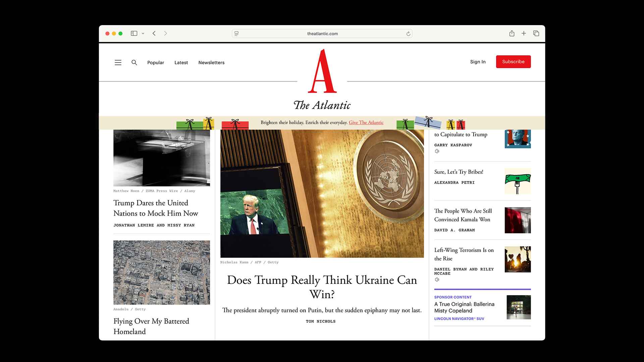644x362 pixels.
Task: Click green dollar bill fork illustration thumbnail
Action: (518, 181)
